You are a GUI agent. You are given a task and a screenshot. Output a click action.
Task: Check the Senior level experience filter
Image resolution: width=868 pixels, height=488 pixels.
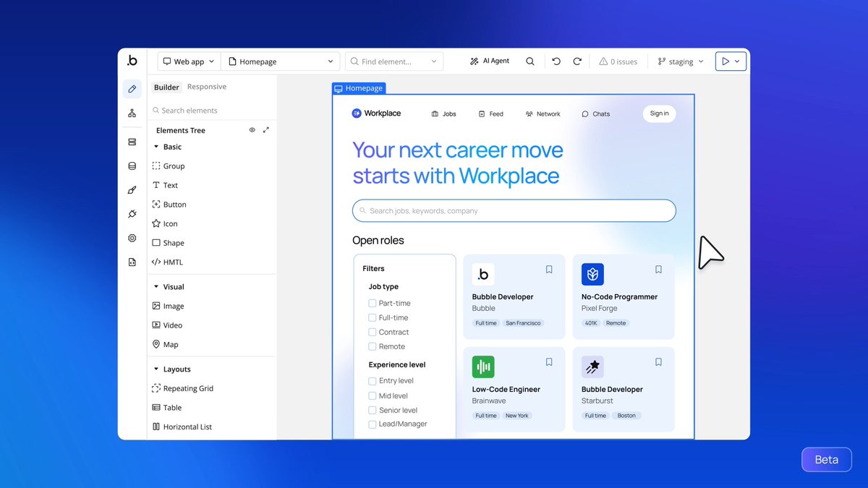(x=373, y=411)
